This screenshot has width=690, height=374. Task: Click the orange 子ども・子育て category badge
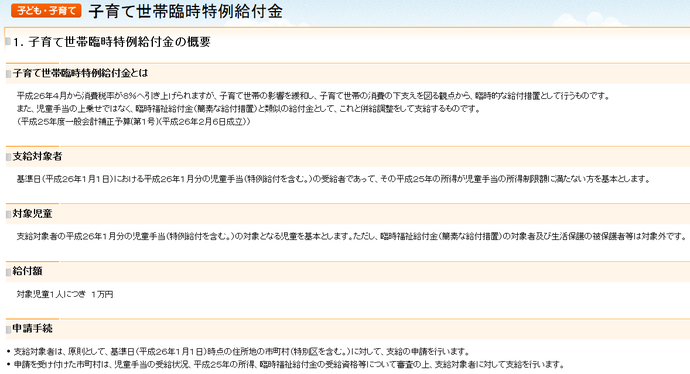[46, 11]
